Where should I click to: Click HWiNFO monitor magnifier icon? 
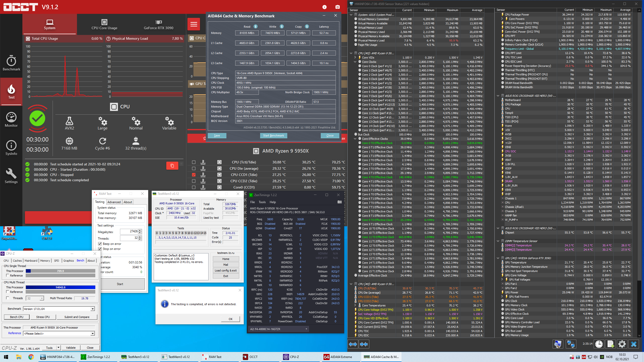558,344
